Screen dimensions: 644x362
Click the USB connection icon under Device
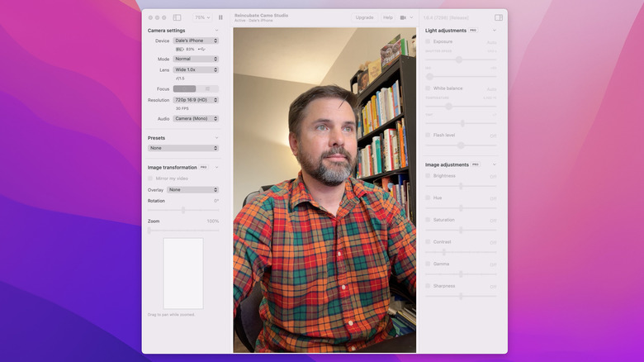tap(201, 50)
